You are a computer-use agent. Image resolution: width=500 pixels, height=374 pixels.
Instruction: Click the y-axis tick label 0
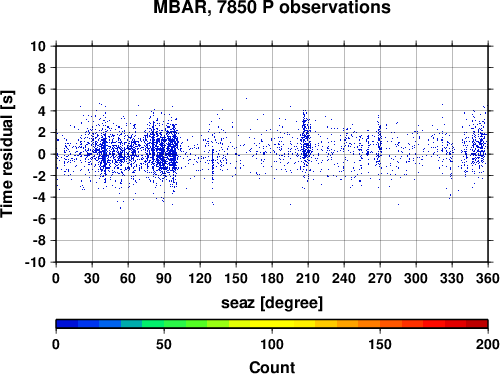[42, 154]
